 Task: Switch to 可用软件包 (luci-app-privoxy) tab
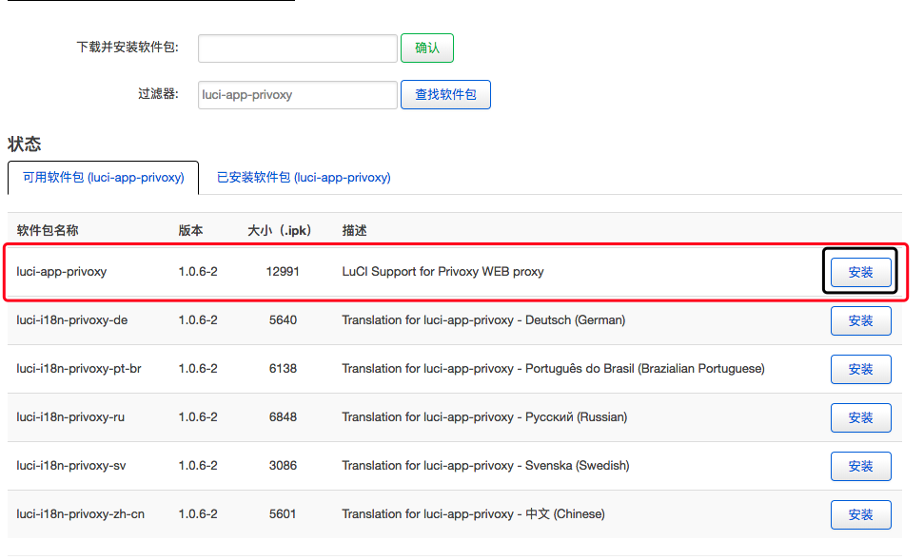[103, 177]
